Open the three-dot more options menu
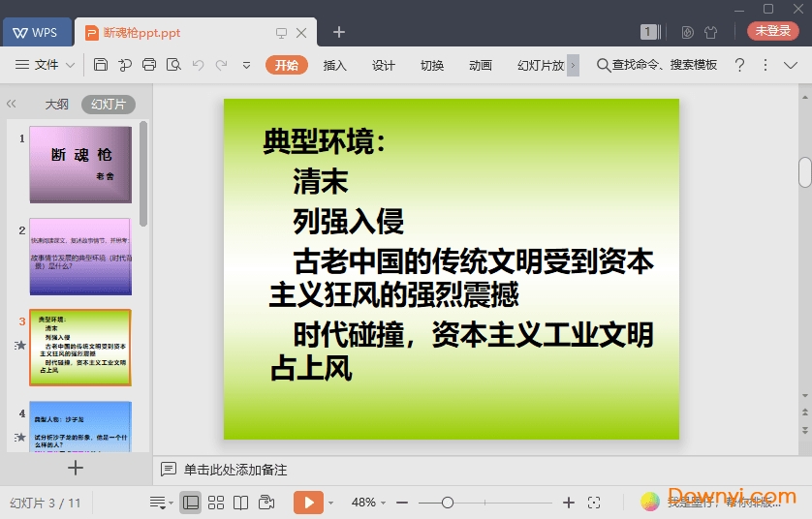This screenshot has width=812, height=519. pyautogui.click(x=765, y=65)
